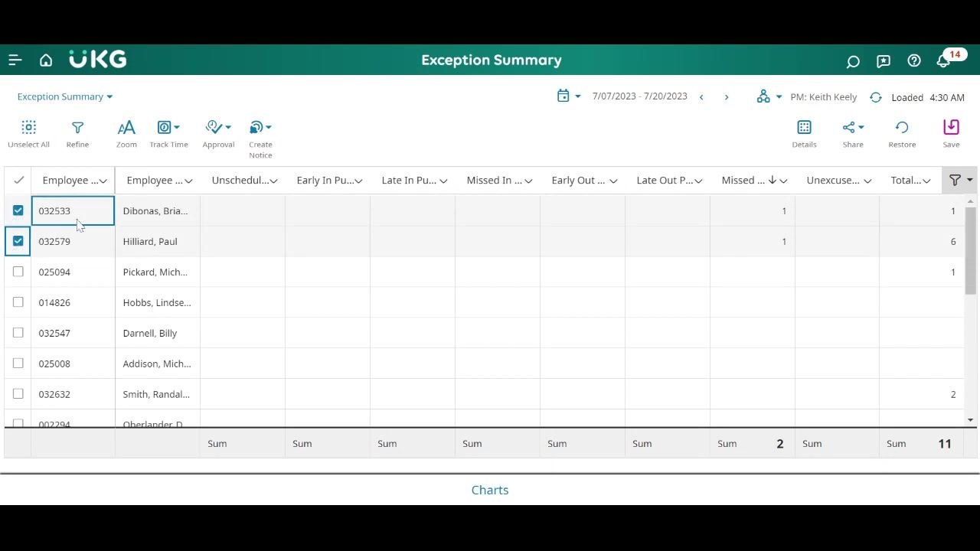Select the checkbox for Hobbs row
Screen dimensions: 980x551
tap(18, 302)
